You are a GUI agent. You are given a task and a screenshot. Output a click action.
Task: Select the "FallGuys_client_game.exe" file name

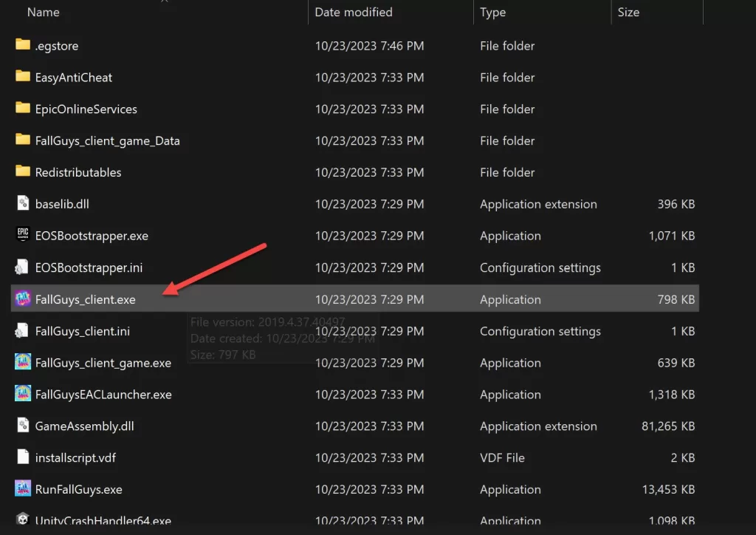pos(103,363)
